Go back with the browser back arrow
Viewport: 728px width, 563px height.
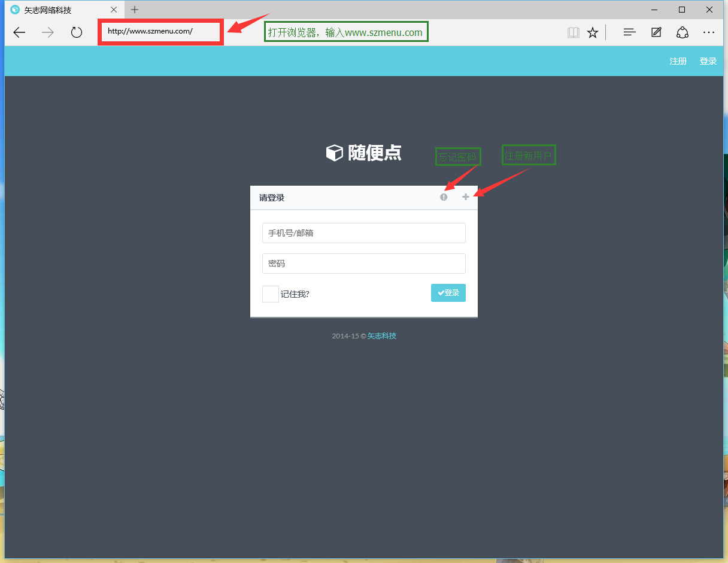point(19,32)
